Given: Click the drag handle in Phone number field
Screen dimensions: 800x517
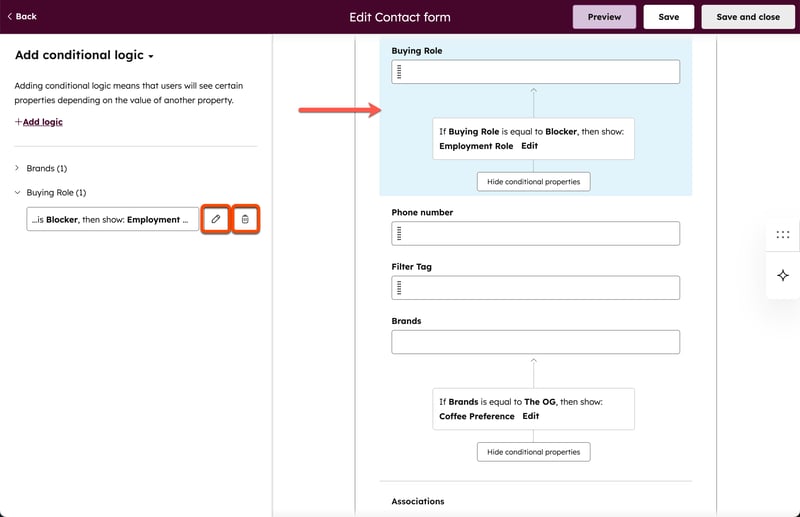Looking at the screenshot, I should click(x=399, y=233).
